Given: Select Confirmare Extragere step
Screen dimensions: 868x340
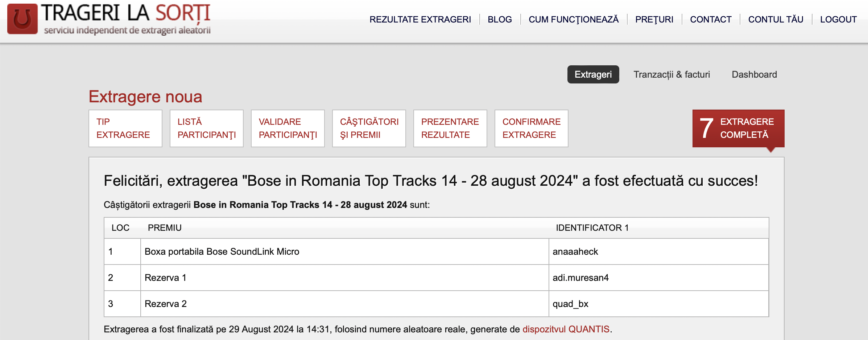Looking at the screenshot, I should (531, 128).
